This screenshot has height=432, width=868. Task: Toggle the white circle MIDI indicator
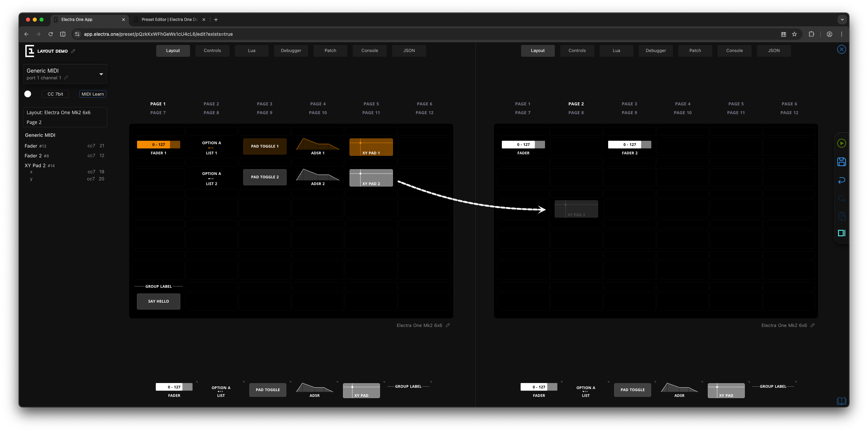pos(28,94)
